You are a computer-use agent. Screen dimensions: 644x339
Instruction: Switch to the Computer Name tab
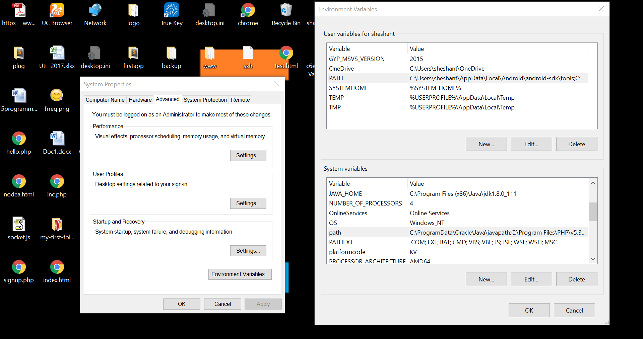click(105, 100)
